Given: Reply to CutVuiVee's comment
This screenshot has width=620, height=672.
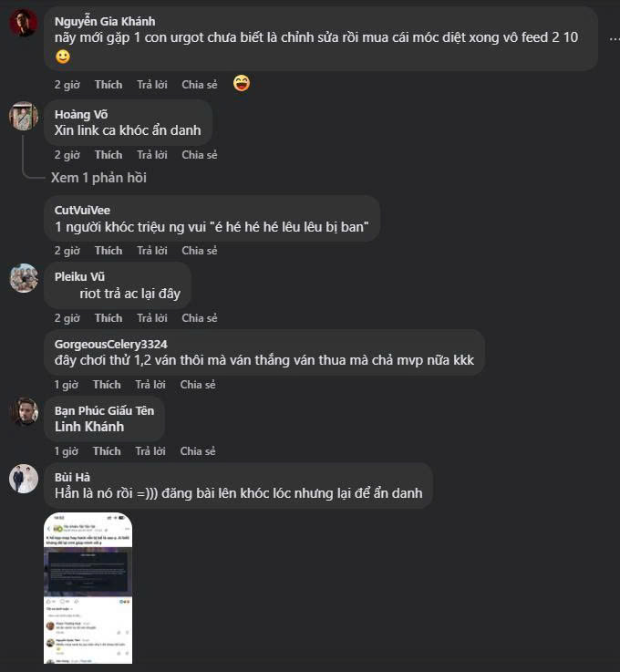Looking at the screenshot, I should (152, 251).
